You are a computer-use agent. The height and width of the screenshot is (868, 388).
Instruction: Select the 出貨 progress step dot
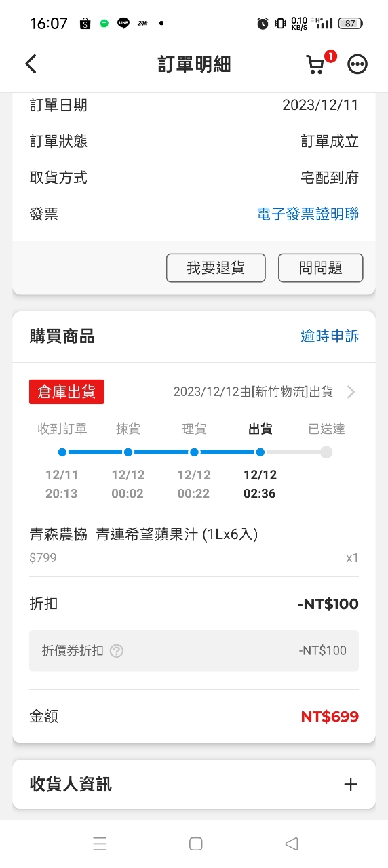pyautogui.click(x=260, y=452)
